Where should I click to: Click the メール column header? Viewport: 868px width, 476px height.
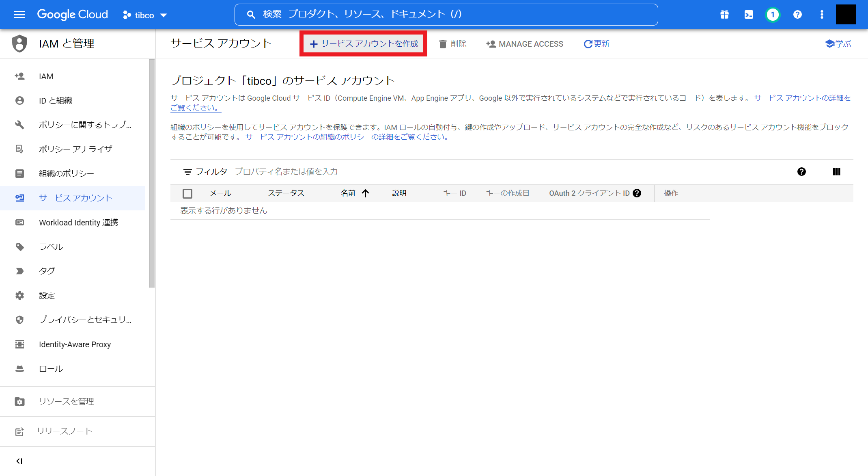[x=220, y=193]
